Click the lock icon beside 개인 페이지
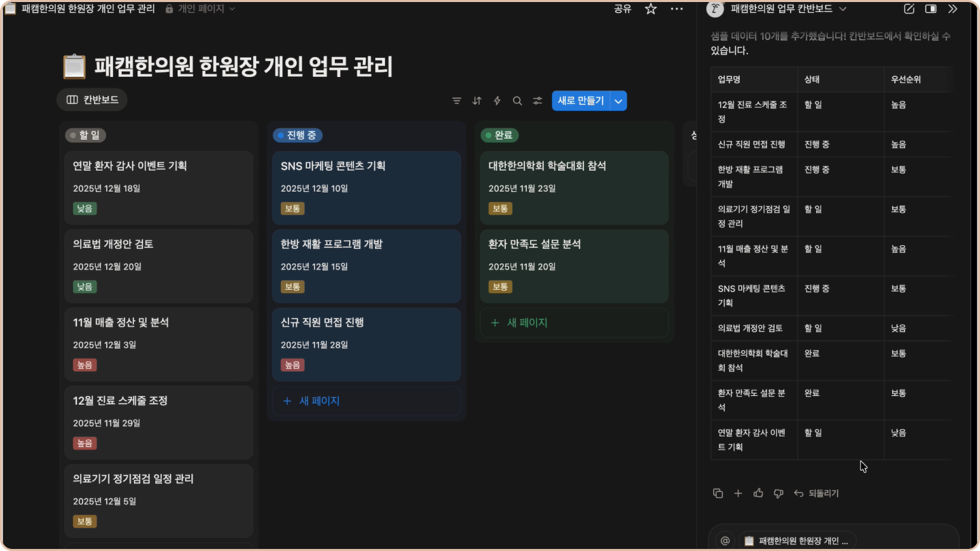 click(x=169, y=9)
